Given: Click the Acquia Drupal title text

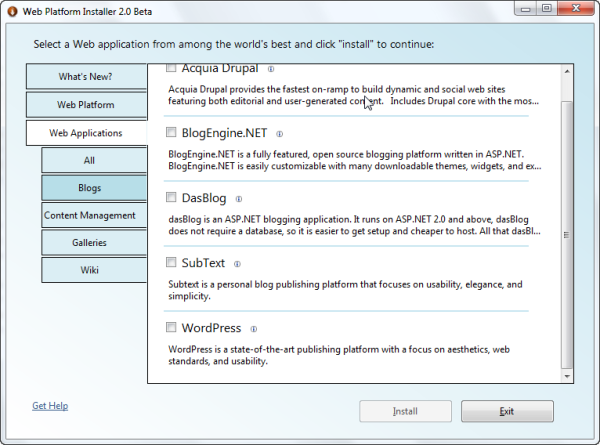Looking at the screenshot, I should (220, 69).
